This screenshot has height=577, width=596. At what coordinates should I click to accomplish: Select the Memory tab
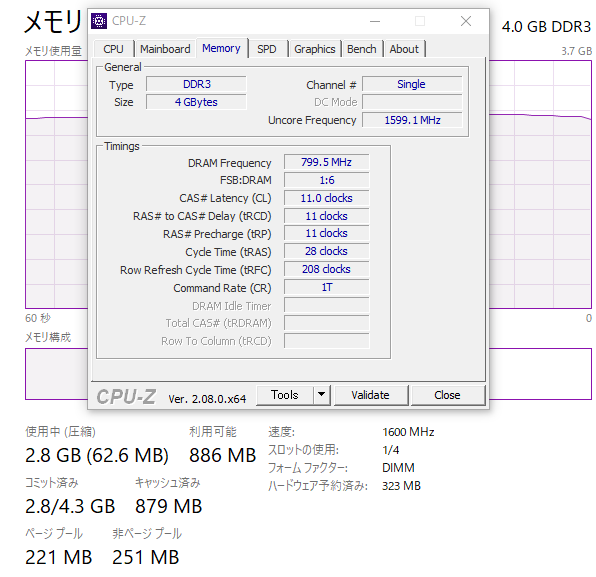(x=222, y=48)
